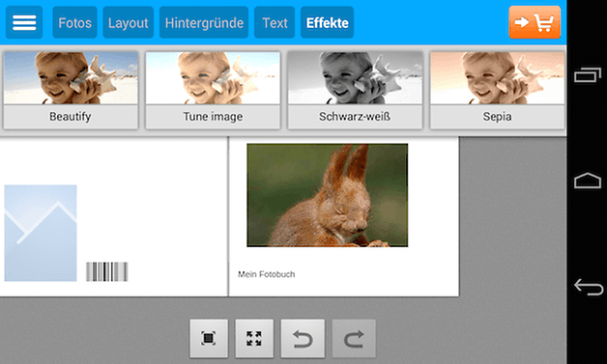Proceed to the shopping cart

(x=535, y=22)
